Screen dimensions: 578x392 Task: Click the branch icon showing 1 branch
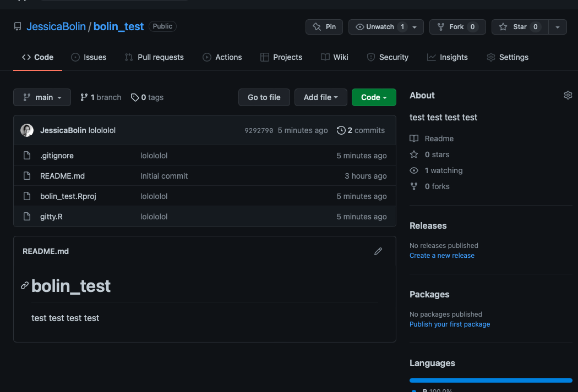pos(84,97)
